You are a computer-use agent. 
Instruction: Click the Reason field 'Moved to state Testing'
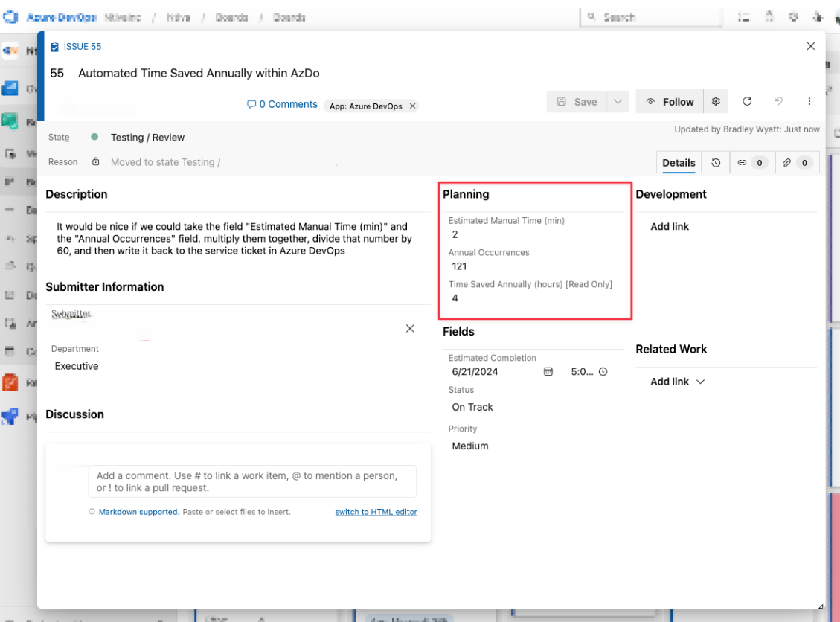click(x=165, y=162)
